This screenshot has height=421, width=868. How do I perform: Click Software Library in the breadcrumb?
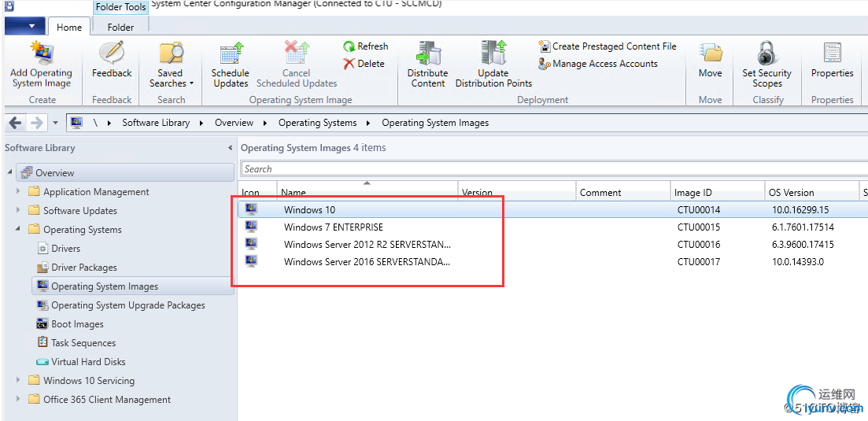156,123
